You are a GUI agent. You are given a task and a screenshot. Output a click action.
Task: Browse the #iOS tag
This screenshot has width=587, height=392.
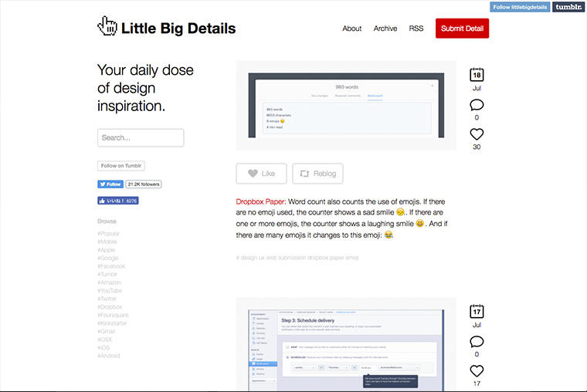[103, 348]
